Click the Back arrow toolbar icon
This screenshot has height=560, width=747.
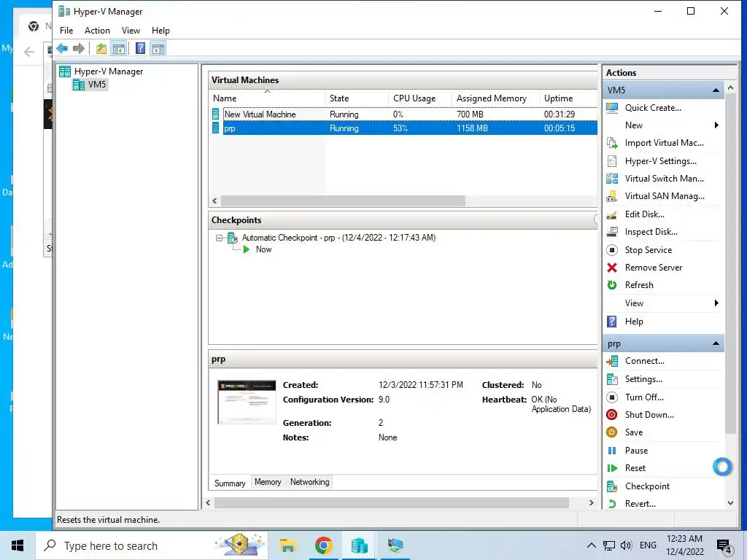click(x=62, y=48)
